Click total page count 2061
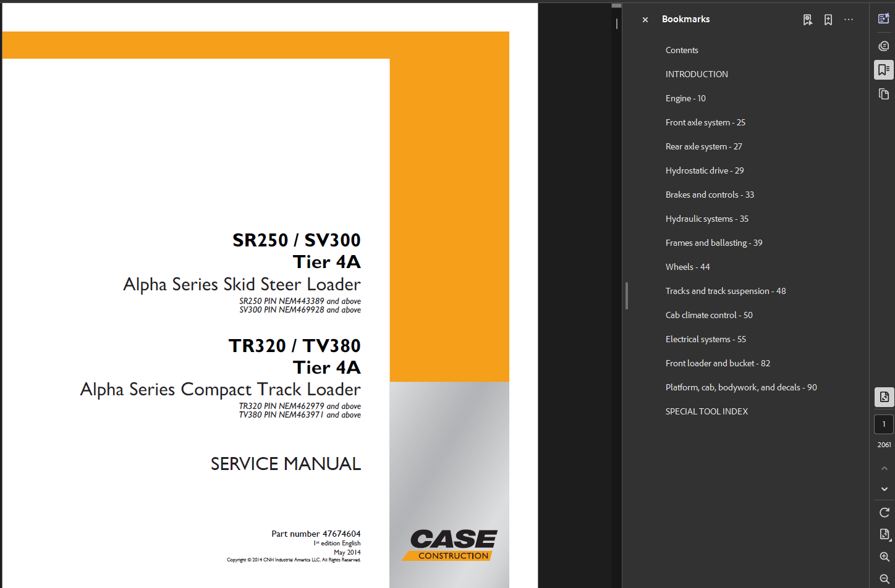This screenshot has width=895, height=588. [884, 445]
